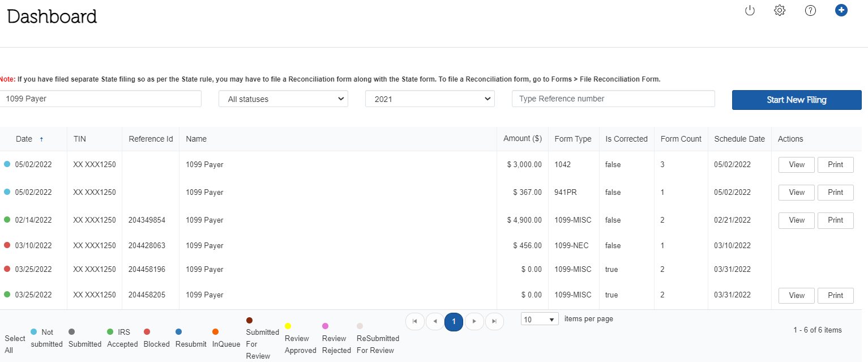
Task: Click reference id 204428063
Action: (x=147, y=246)
